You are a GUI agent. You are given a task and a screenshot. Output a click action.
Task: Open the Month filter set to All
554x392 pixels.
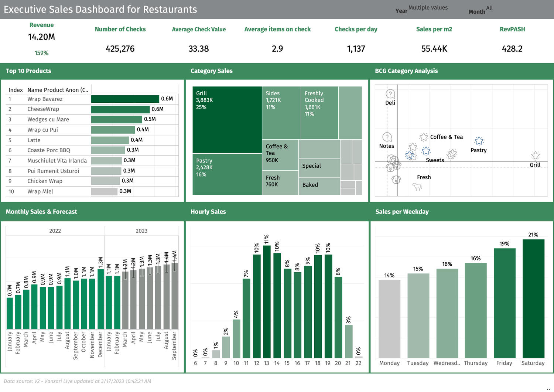[489, 8]
